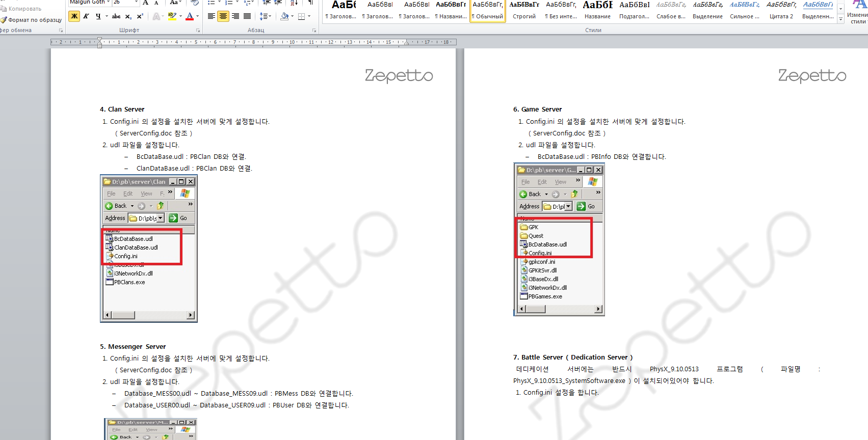This screenshot has height=440, width=868.
Task: Expand the styles gallery More arrow
Action: click(840, 19)
